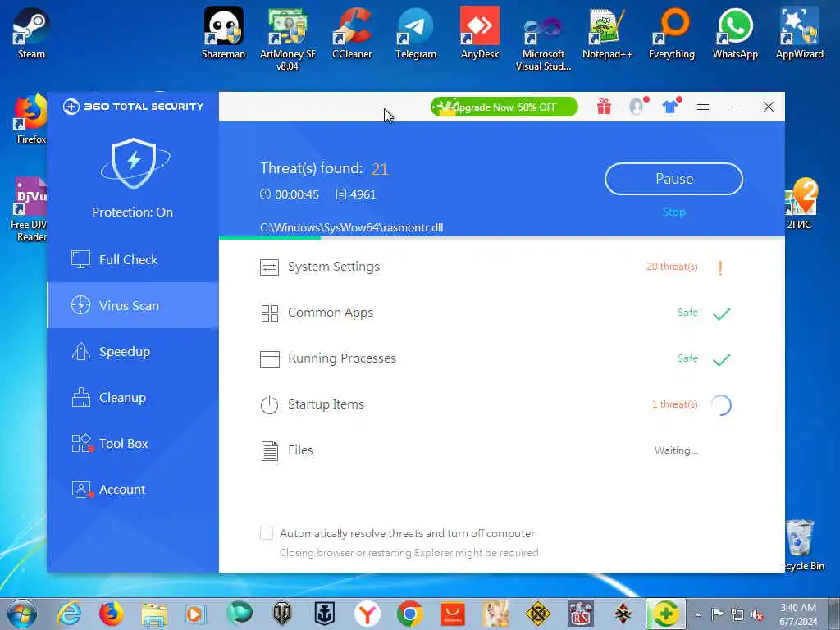
Task: Launch Google Chrome from taskbar
Action: pyautogui.click(x=410, y=614)
